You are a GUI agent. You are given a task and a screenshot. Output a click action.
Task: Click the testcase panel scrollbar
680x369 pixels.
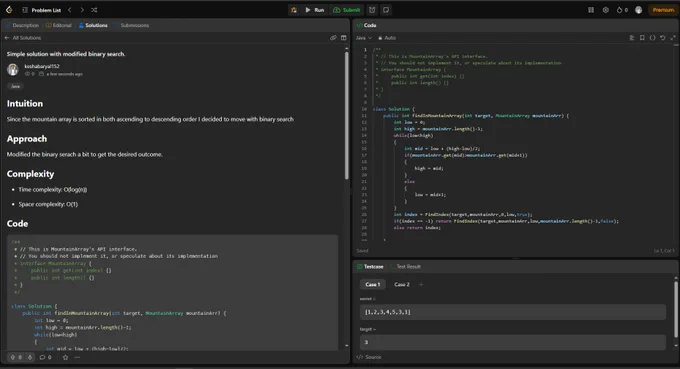(676, 309)
